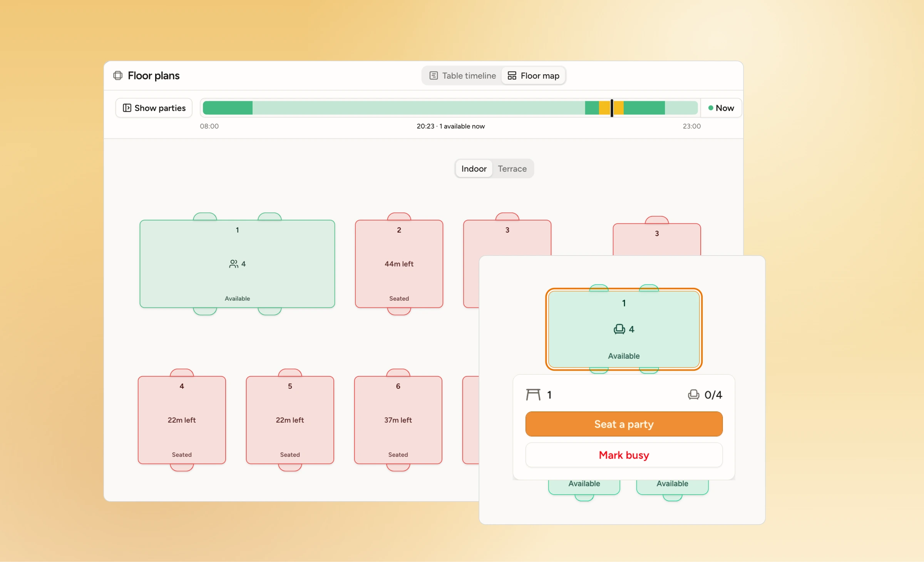
Task: Click the Floor plans header icon
Action: click(x=118, y=75)
